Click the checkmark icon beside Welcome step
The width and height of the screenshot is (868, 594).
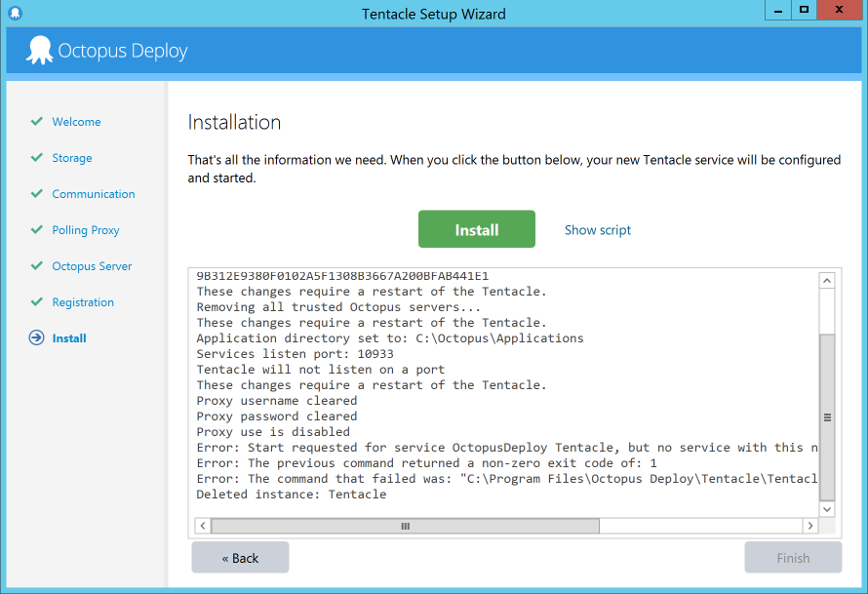pyautogui.click(x=36, y=121)
